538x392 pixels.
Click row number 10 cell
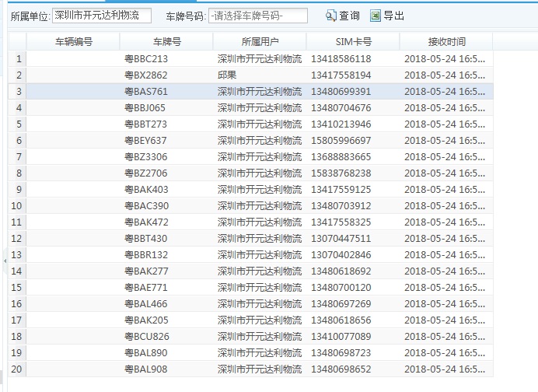[17, 206]
